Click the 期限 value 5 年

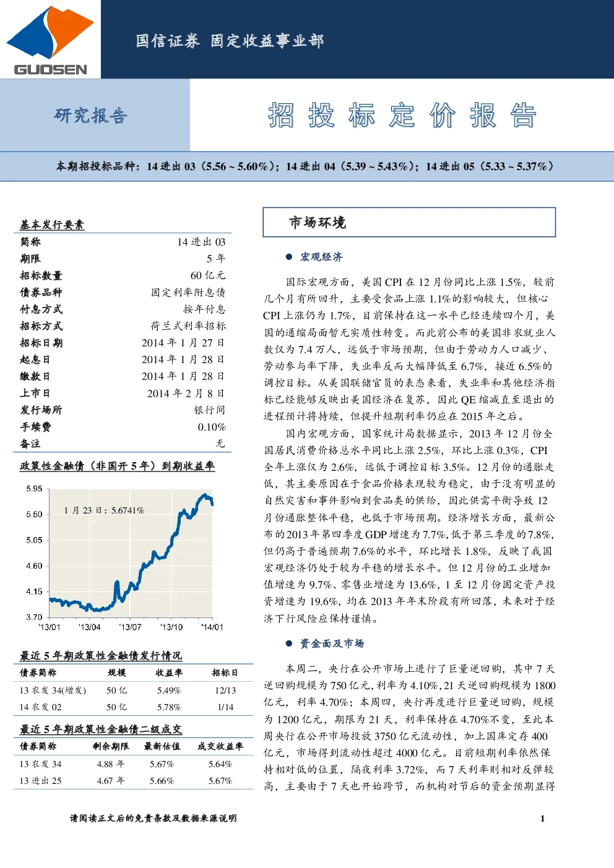(x=216, y=259)
